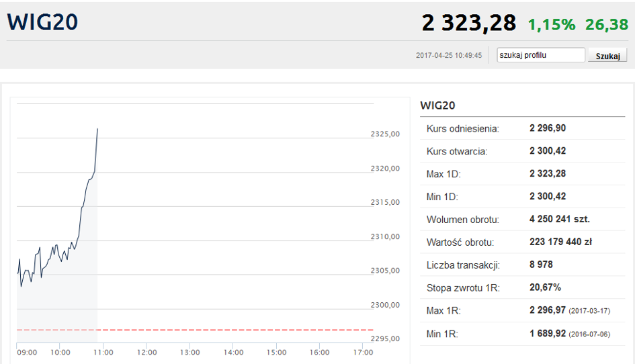Click the 'Wolumen obrotu:' label
The image size is (635, 364).
coord(462,220)
